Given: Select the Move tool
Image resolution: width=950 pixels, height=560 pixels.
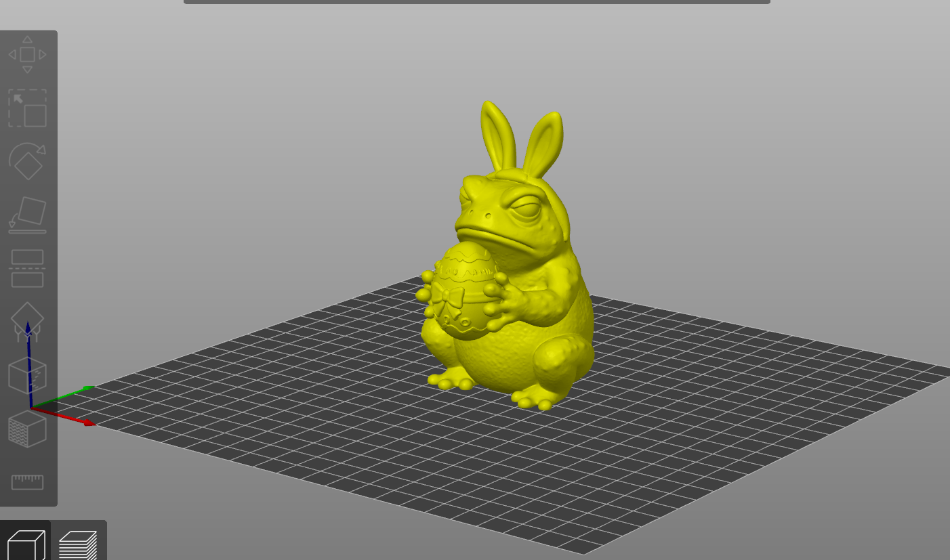Looking at the screenshot, I should point(27,53).
